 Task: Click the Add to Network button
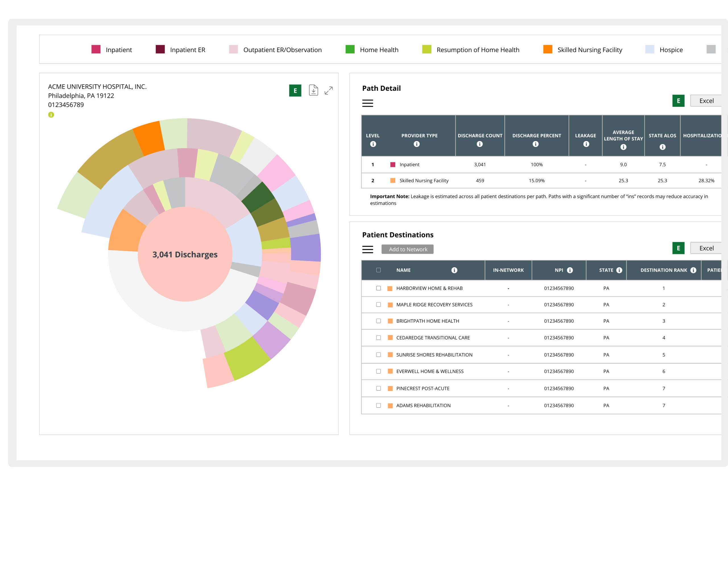pyautogui.click(x=408, y=249)
